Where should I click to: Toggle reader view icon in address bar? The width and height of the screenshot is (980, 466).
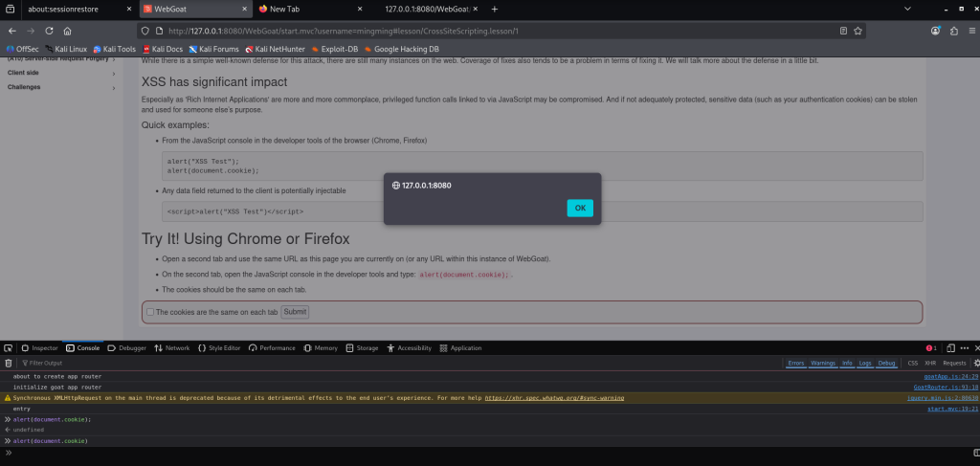click(x=843, y=31)
